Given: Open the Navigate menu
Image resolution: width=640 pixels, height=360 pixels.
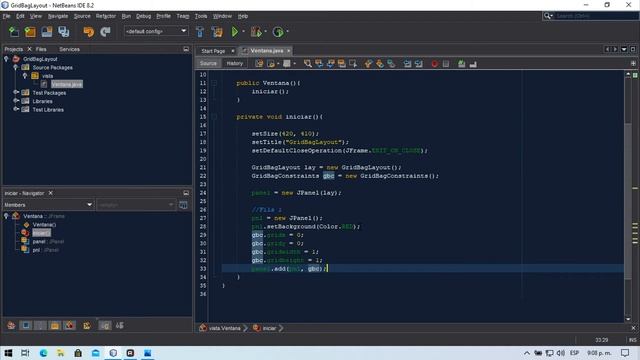Looking at the screenshot, I should 58,16.
